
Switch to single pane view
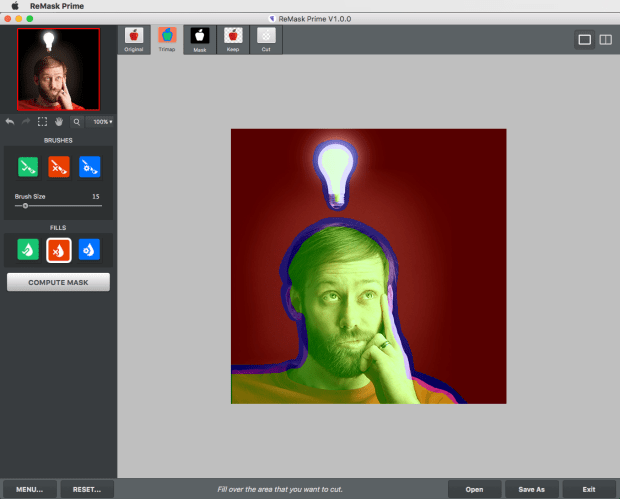(x=585, y=39)
